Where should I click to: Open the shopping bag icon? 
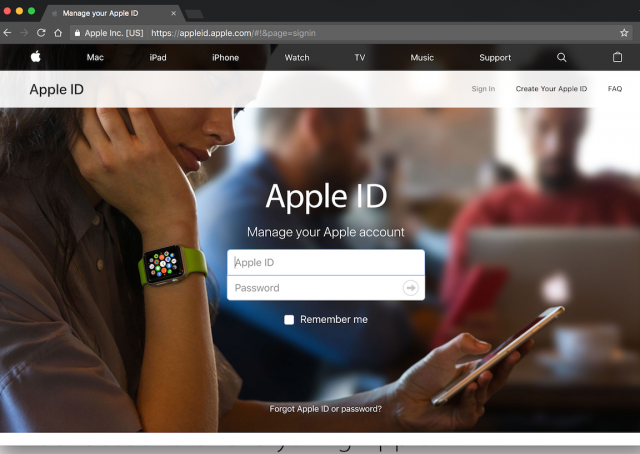[618, 57]
